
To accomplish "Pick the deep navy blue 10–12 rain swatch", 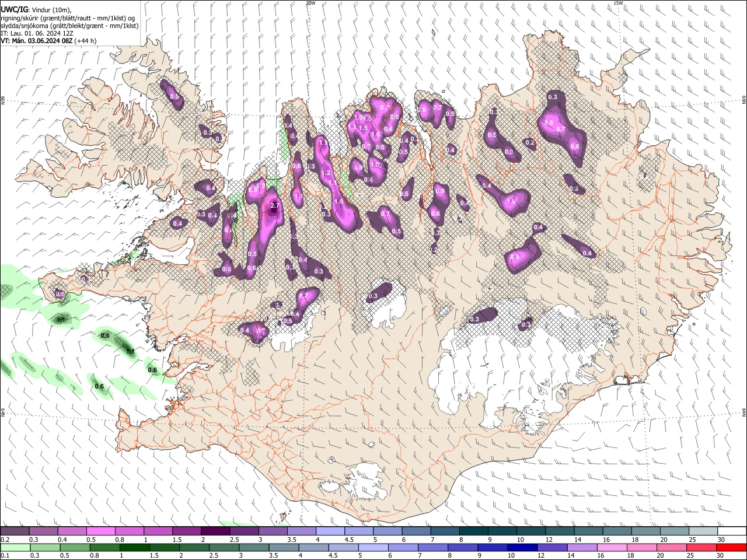I will (x=522, y=547).
